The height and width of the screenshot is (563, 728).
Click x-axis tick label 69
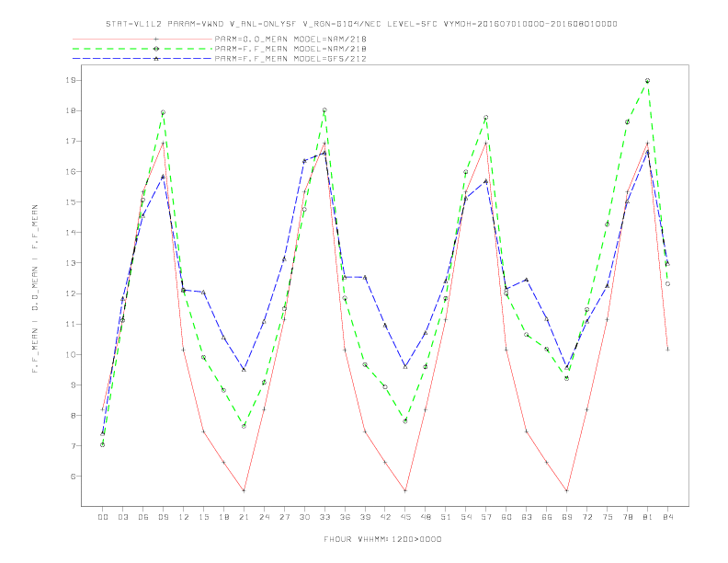tap(567, 517)
